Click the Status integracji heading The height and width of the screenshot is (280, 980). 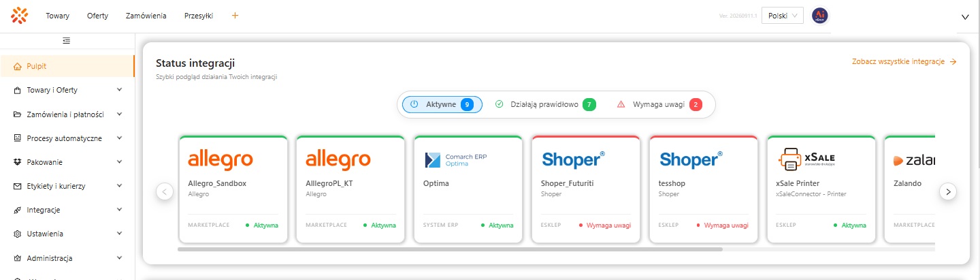(x=195, y=63)
